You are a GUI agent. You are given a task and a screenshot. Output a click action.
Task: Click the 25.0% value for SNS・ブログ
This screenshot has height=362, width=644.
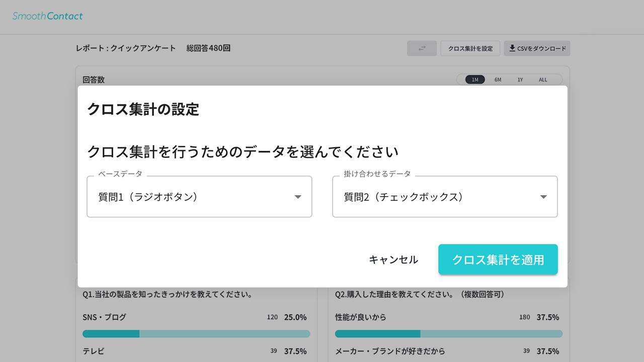pos(295,317)
